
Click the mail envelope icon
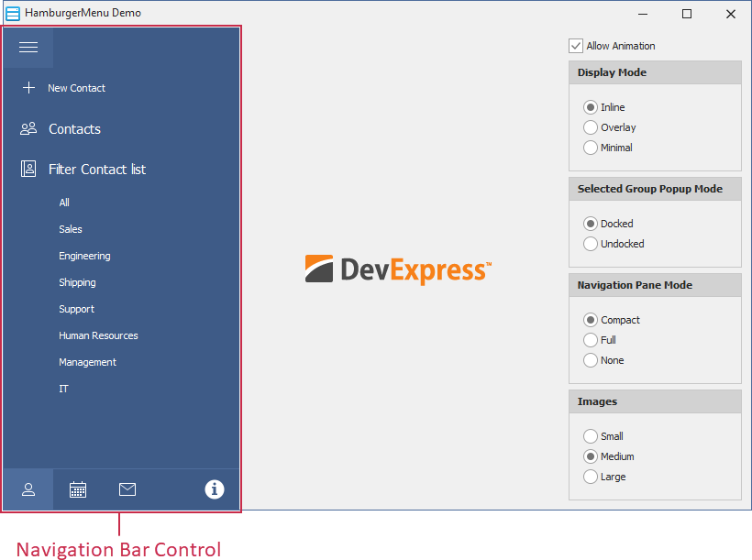pos(127,489)
